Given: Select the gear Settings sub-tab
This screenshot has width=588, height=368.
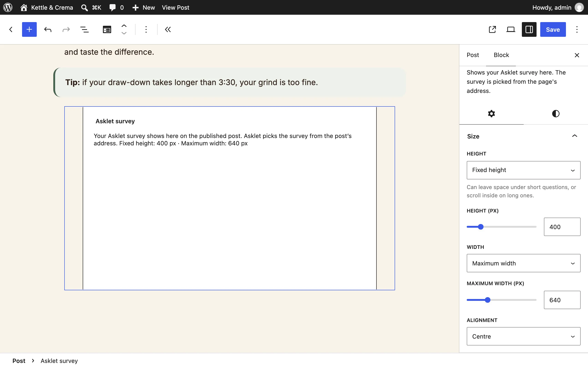Looking at the screenshot, I should [491, 114].
